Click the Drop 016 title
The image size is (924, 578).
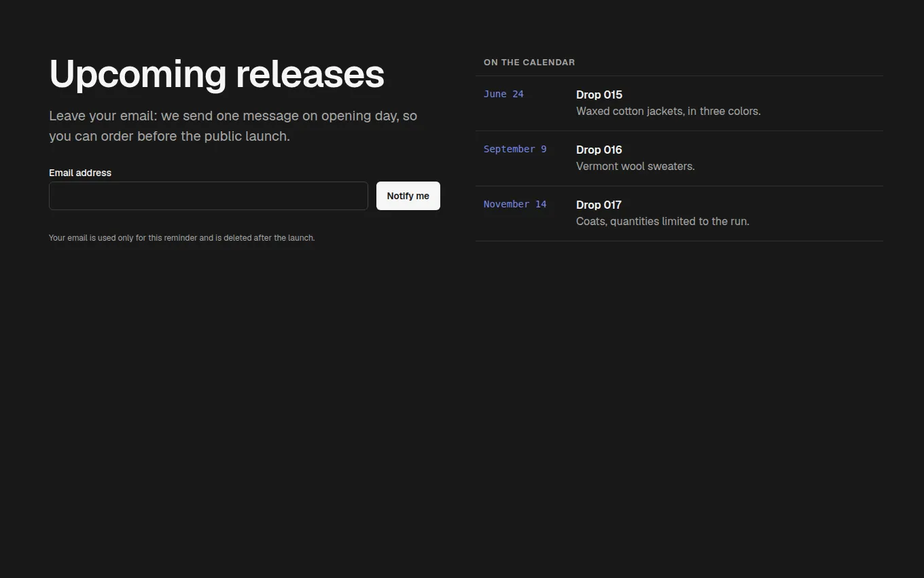coord(599,150)
